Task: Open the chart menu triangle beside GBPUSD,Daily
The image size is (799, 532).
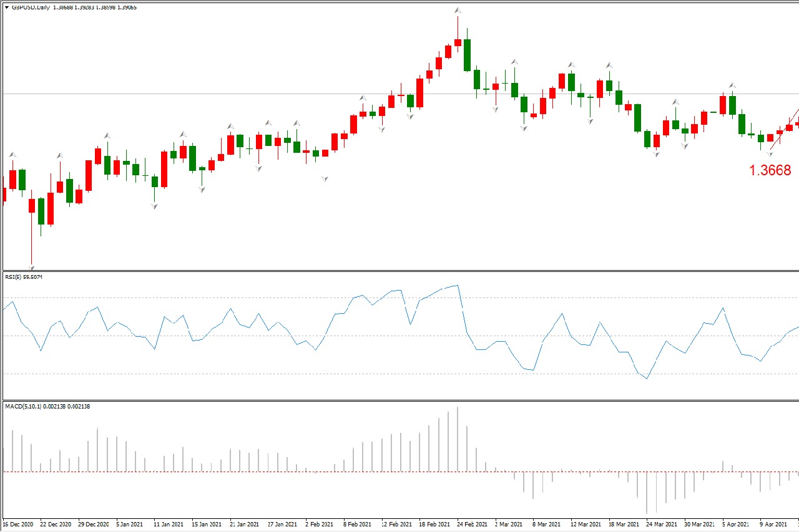Action: (x=7, y=7)
